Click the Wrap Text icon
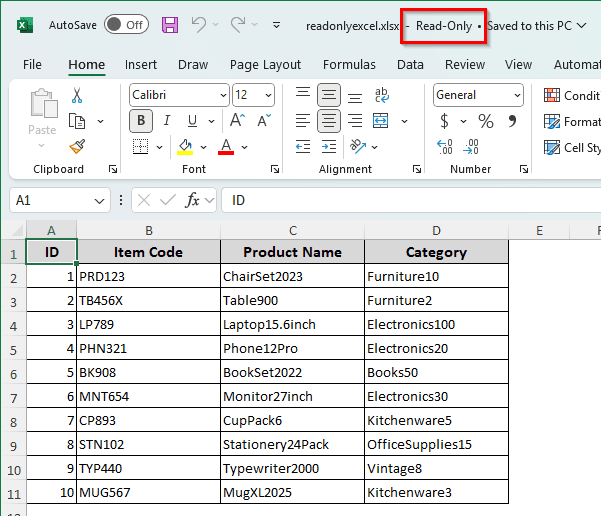This screenshot has width=601, height=516. pos(382,96)
